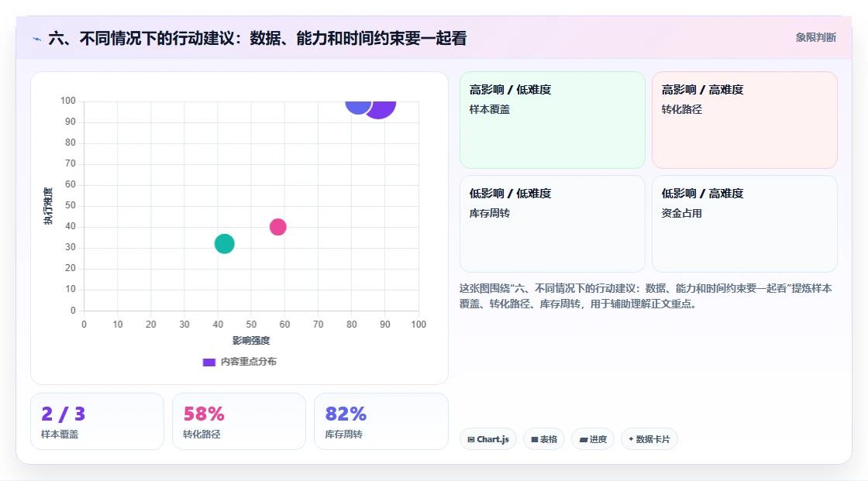The width and height of the screenshot is (868, 481).
Task: Click the 表格 tag chip
Action: coord(544,439)
